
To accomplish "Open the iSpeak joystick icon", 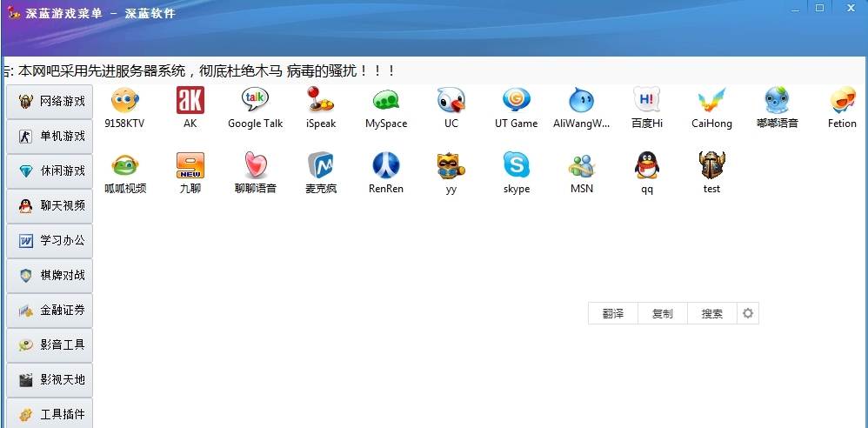I will 321,100.
